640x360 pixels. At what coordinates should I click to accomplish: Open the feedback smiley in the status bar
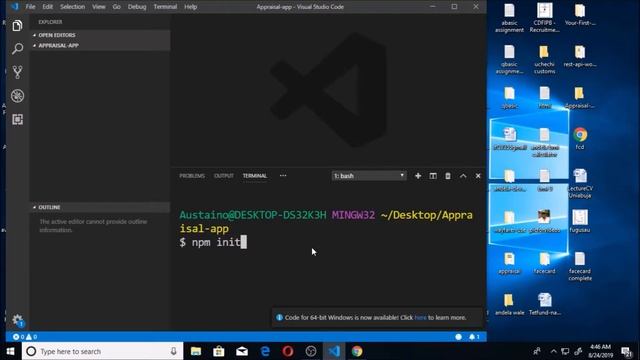point(458,337)
